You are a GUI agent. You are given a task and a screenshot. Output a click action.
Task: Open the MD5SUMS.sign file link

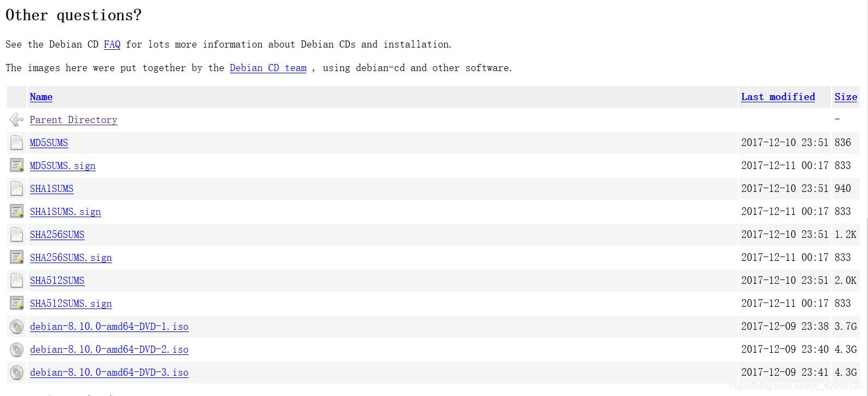pos(62,166)
